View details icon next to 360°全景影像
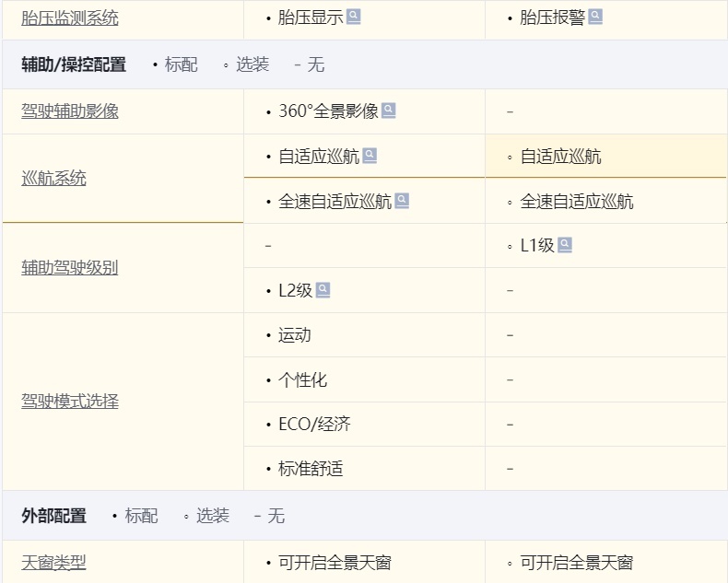 pos(388,111)
